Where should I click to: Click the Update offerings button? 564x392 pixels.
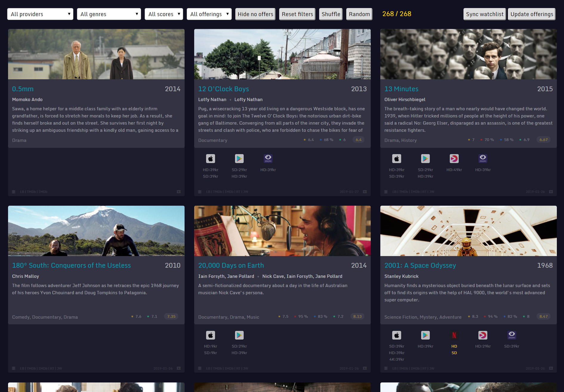click(532, 14)
